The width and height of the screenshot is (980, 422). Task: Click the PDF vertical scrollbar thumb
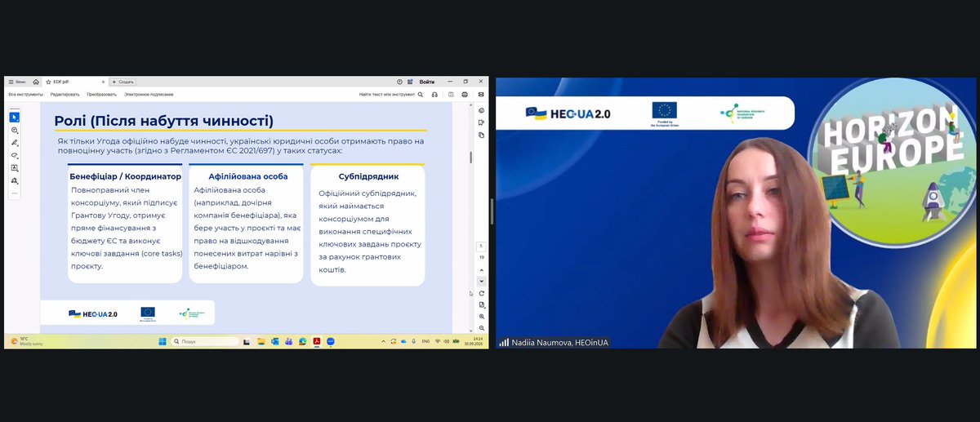tap(470, 158)
